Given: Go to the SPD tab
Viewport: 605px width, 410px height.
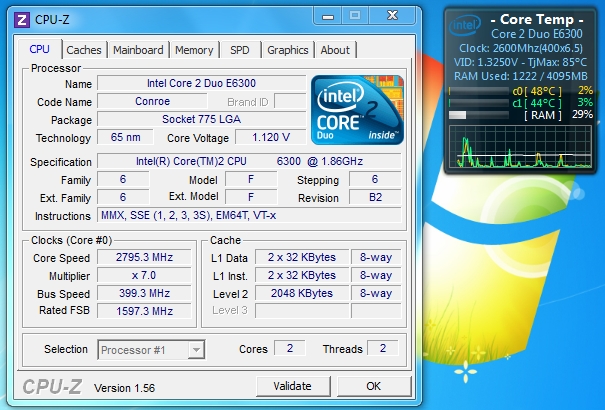Looking at the screenshot, I should pyautogui.click(x=240, y=50).
